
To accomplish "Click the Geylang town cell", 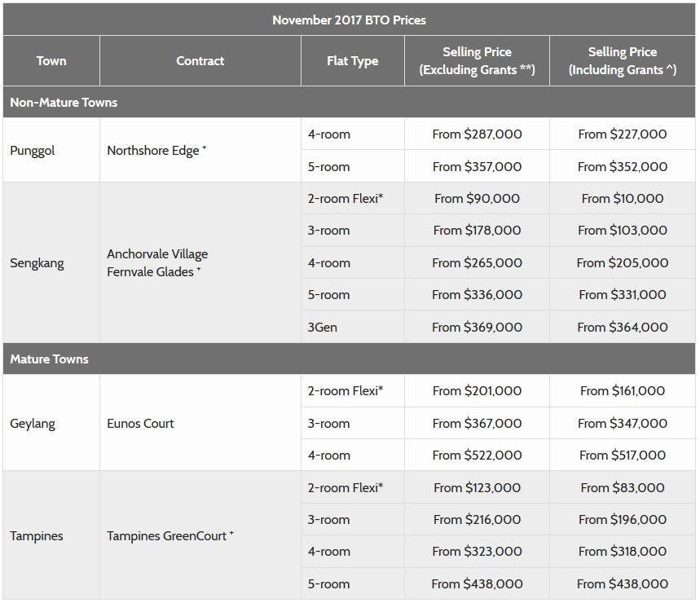I will (x=34, y=424).
